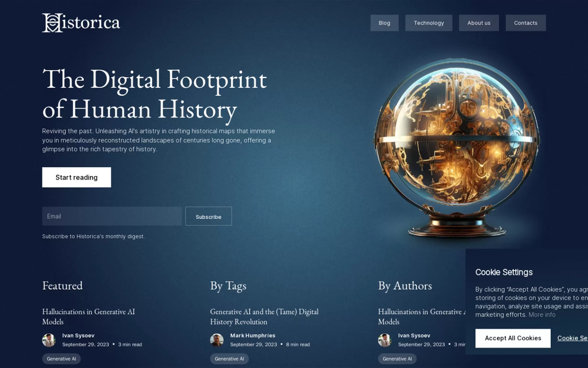Image resolution: width=588 pixels, height=368 pixels.
Task: Click the Subscribe button
Action: point(208,216)
